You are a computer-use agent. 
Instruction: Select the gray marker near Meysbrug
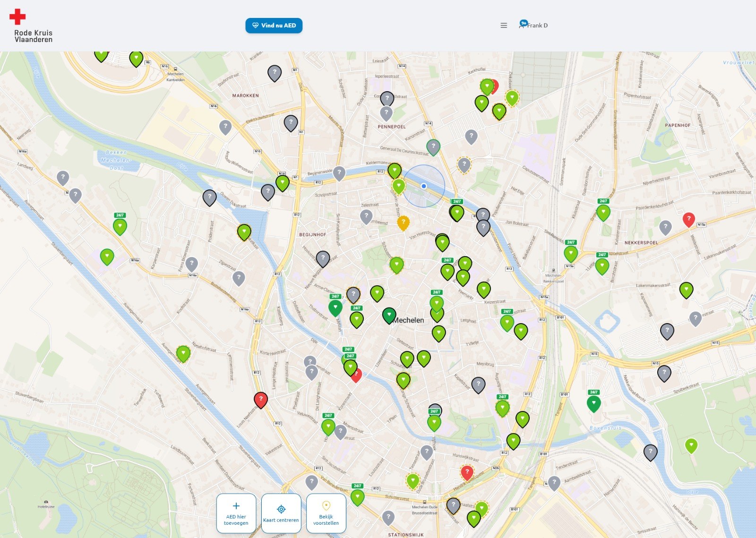coord(478,385)
